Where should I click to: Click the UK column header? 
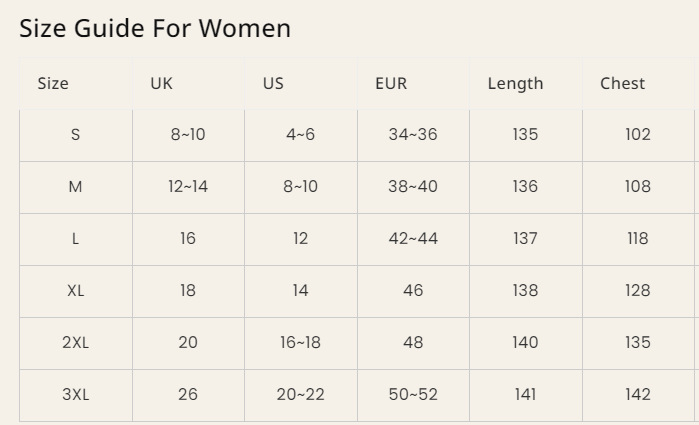click(x=162, y=84)
